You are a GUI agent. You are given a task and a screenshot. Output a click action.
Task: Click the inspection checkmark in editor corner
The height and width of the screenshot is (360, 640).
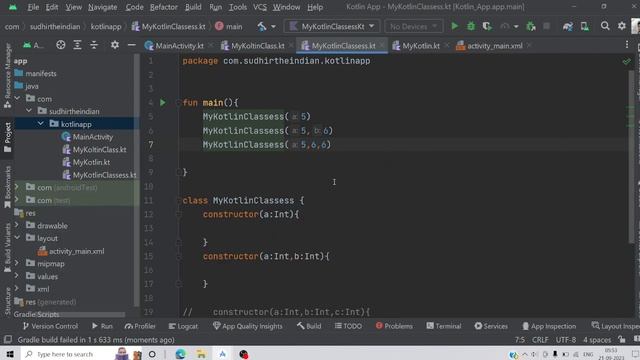pos(627,62)
